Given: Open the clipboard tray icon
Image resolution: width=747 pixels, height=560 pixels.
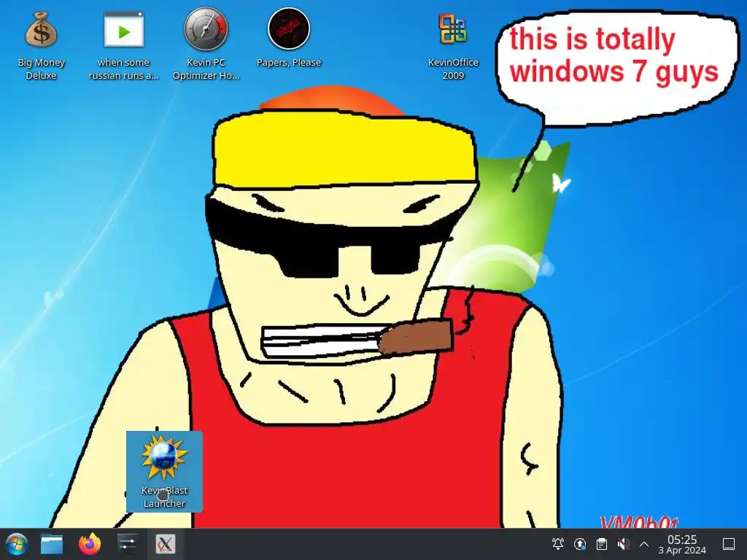Looking at the screenshot, I should [602, 544].
